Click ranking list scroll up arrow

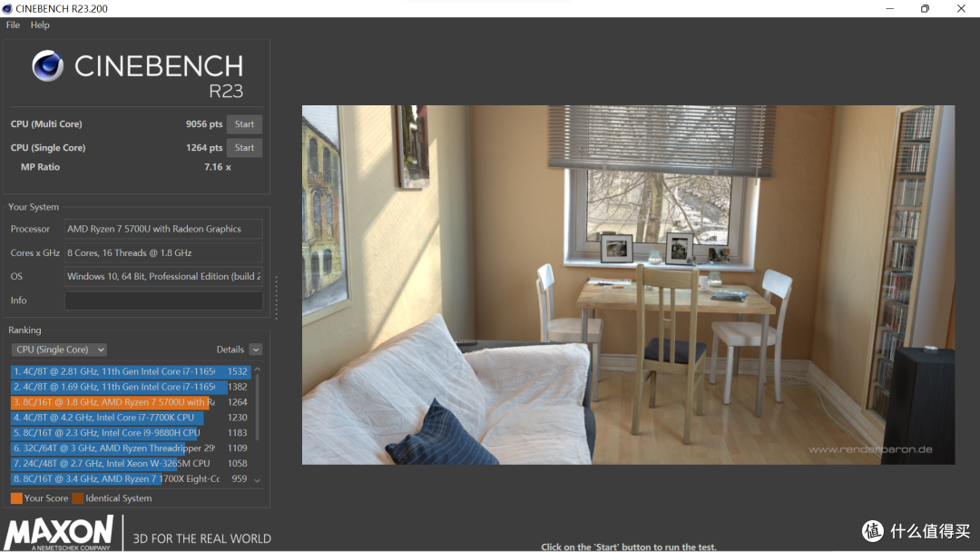click(x=258, y=370)
